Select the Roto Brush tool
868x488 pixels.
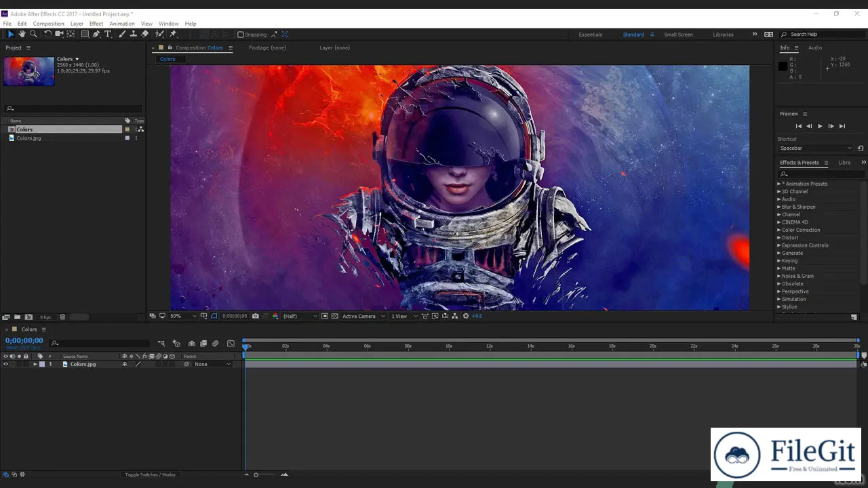point(159,34)
